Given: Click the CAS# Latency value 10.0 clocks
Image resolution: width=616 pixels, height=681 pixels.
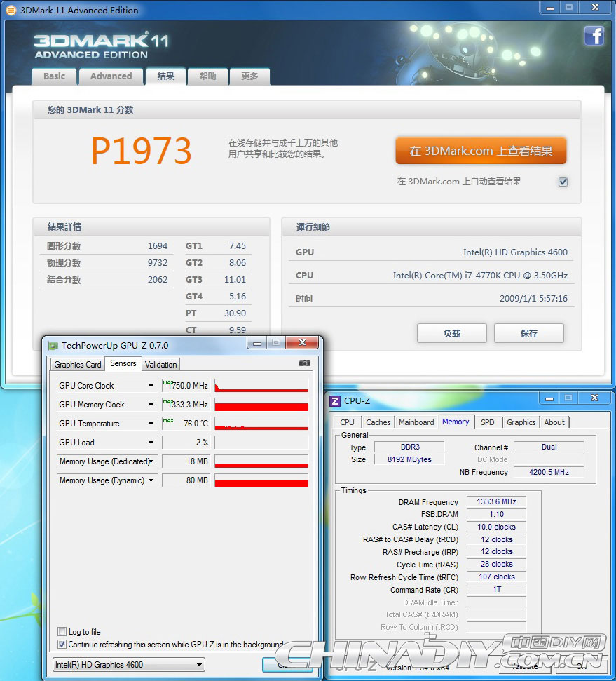Looking at the screenshot, I should (496, 527).
